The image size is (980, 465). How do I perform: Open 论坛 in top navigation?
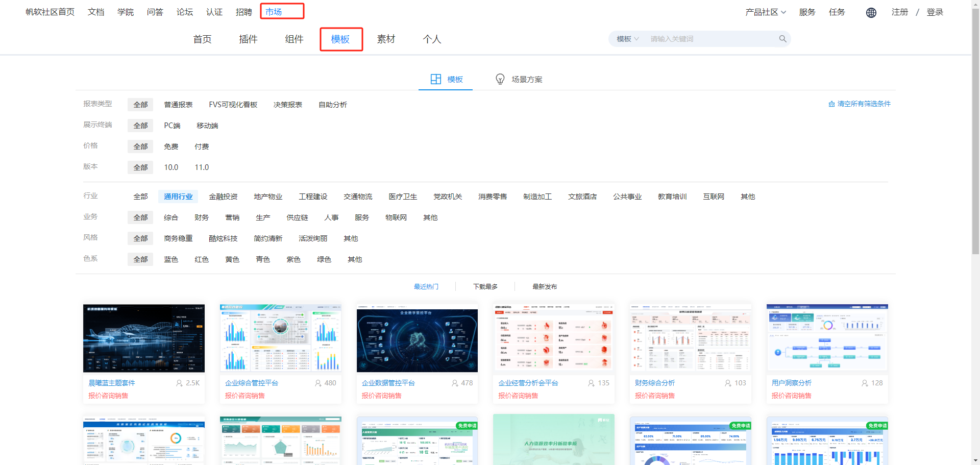(x=185, y=12)
